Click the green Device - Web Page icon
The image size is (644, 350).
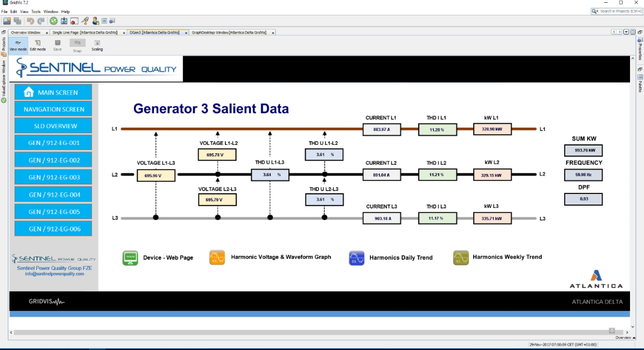pos(130,257)
